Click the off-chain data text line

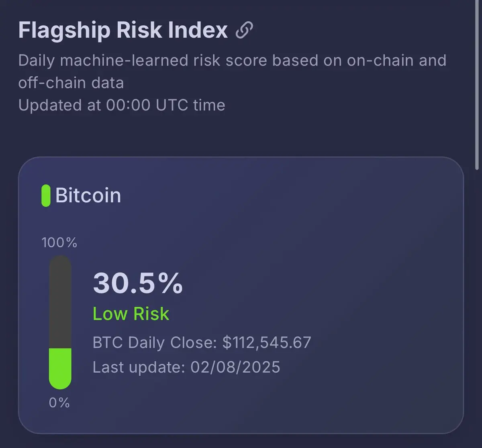(71, 83)
